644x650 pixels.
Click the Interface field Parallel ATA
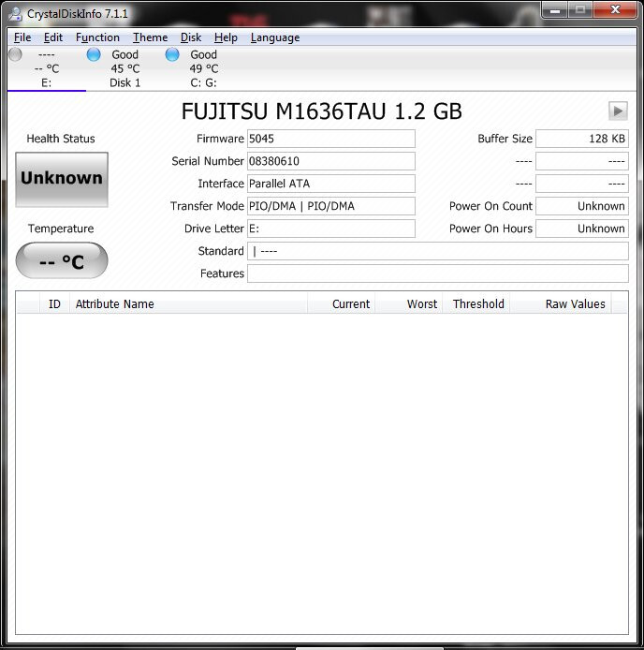click(x=331, y=184)
